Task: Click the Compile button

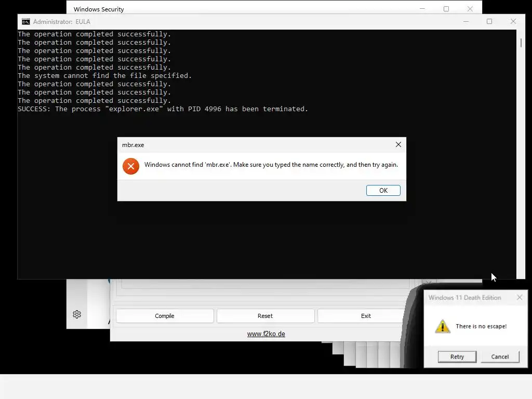Action: click(x=165, y=316)
